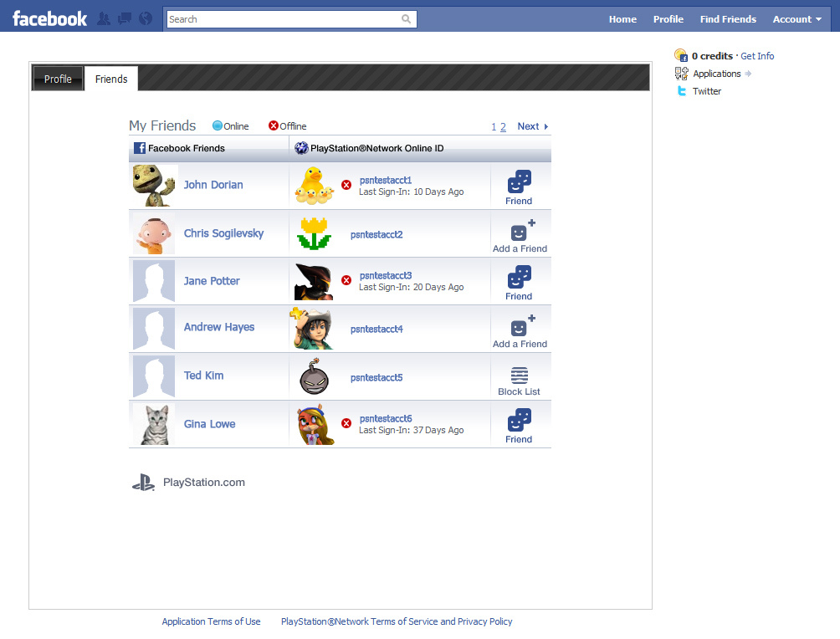Viewport: 840px width, 639px height.
Task: Click Get Info credits link
Action: (x=757, y=56)
